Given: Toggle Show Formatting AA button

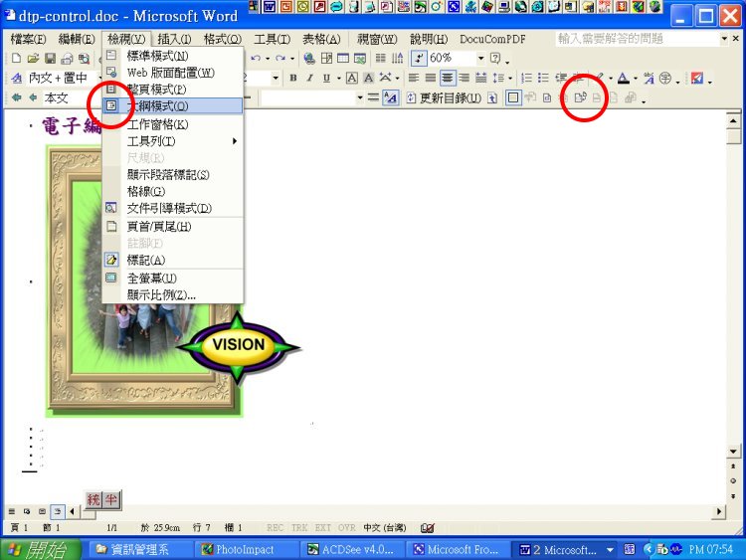Looking at the screenshot, I should (x=391, y=98).
